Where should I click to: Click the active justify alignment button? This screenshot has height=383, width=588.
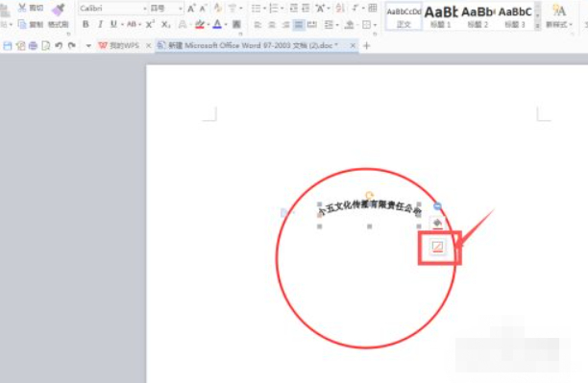click(x=299, y=25)
